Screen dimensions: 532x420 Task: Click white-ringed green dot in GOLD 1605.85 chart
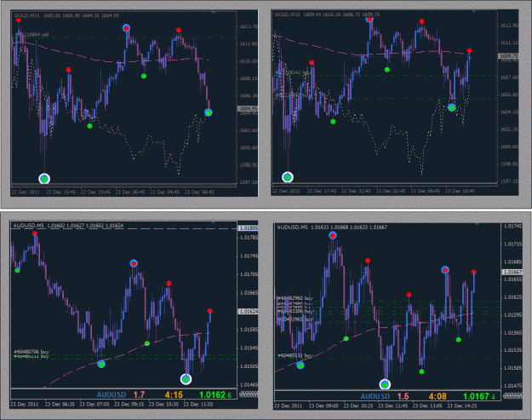[44, 179]
